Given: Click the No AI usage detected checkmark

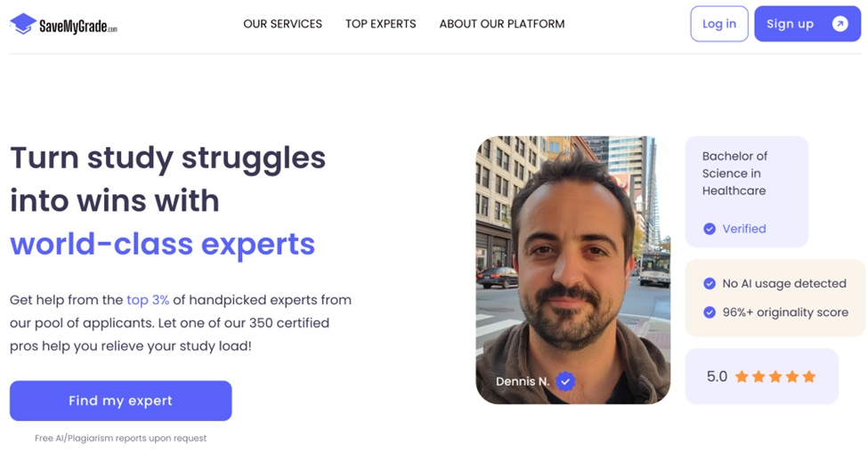Looking at the screenshot, I should pyautogui.click(x=710, y=283).
